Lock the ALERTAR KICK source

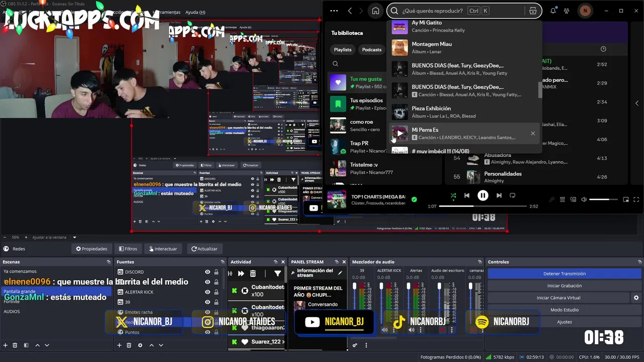coord(216,292)
